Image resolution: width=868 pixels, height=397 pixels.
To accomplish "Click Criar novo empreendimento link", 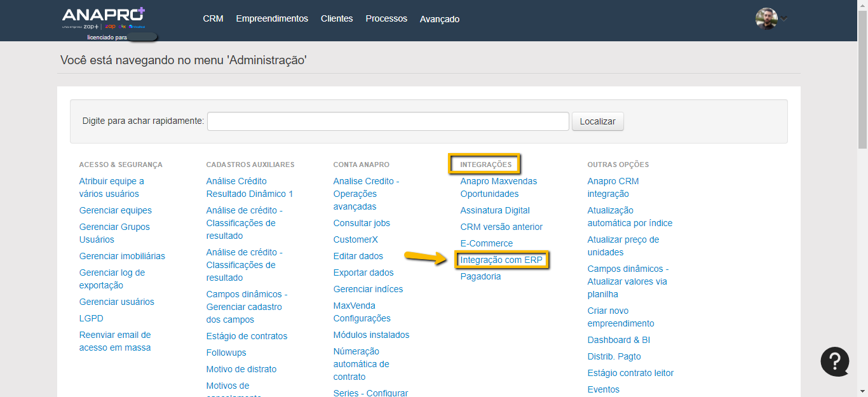I will click(620, 317).
